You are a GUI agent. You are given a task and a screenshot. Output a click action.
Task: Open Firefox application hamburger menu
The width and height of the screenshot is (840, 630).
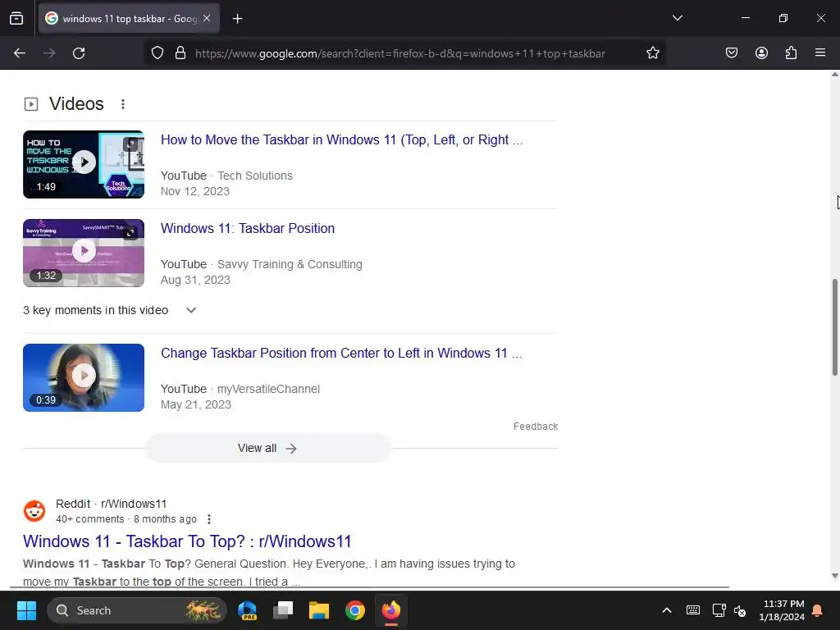(x=820, y=53)
